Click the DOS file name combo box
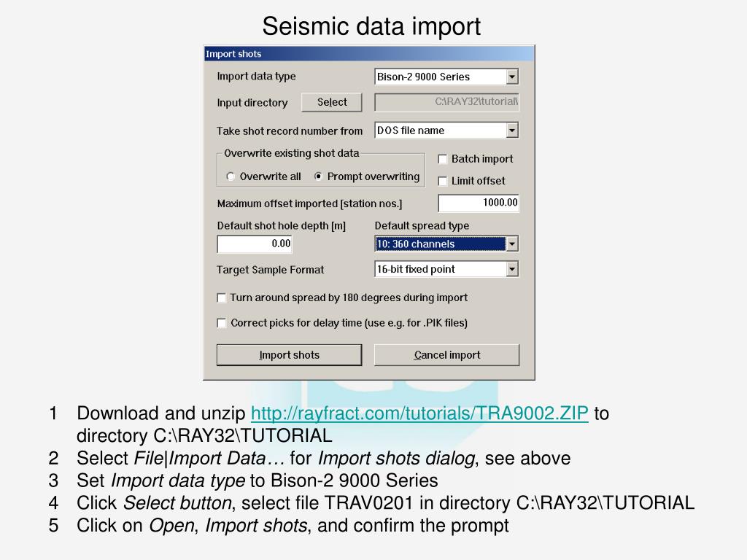The width and height of the screenshot is (747, 560). tap(446, 131)
